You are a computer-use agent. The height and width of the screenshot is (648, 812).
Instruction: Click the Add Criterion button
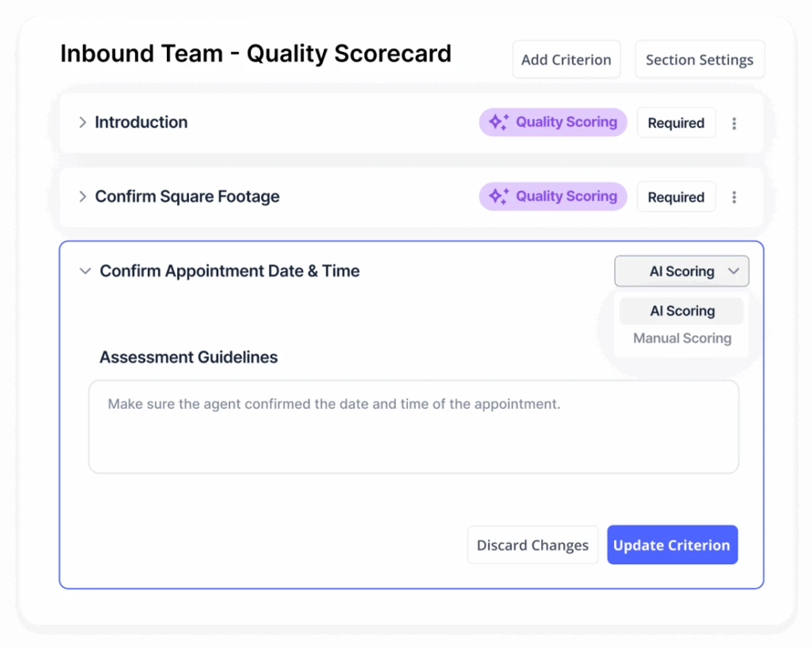(x=566, y=60)
